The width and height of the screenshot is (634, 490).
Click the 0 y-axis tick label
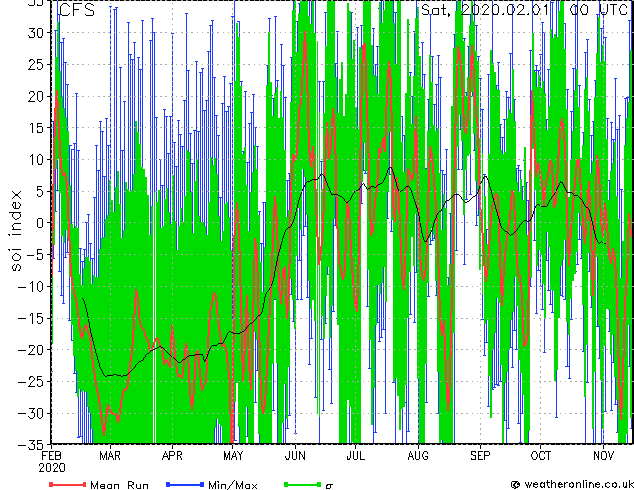click(x=40, y=223)
